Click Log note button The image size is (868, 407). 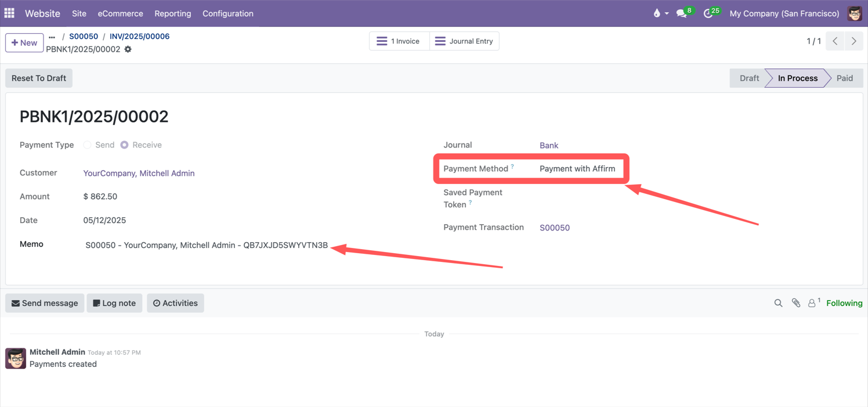point(114,303)
